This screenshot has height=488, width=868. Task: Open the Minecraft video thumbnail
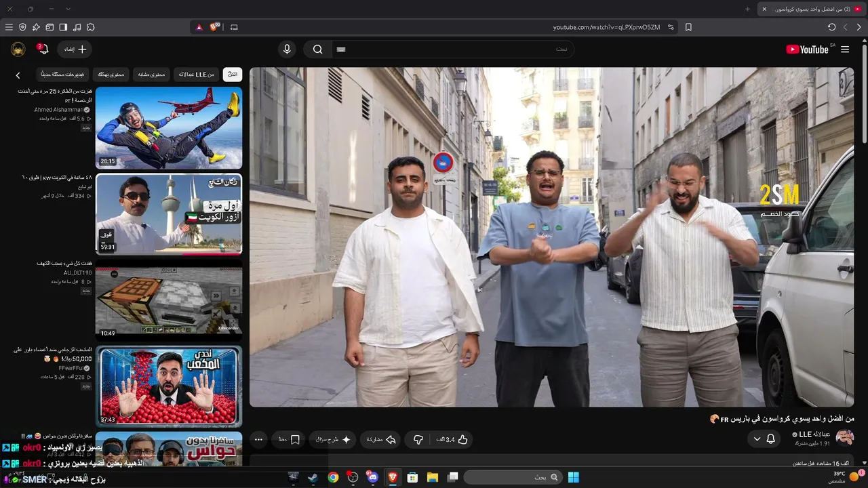pos(169,300)
